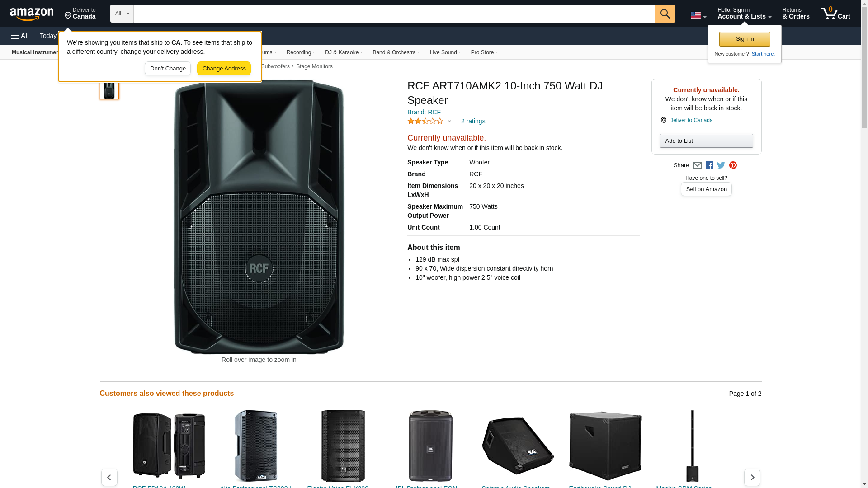Share the product via email icon
This screenshot has width=868, height=488.
pos(697,165)
